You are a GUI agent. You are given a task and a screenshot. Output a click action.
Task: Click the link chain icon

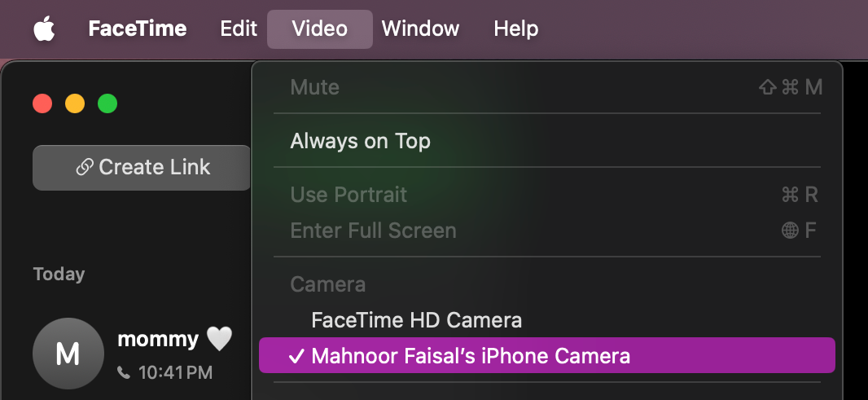point(84,168)
